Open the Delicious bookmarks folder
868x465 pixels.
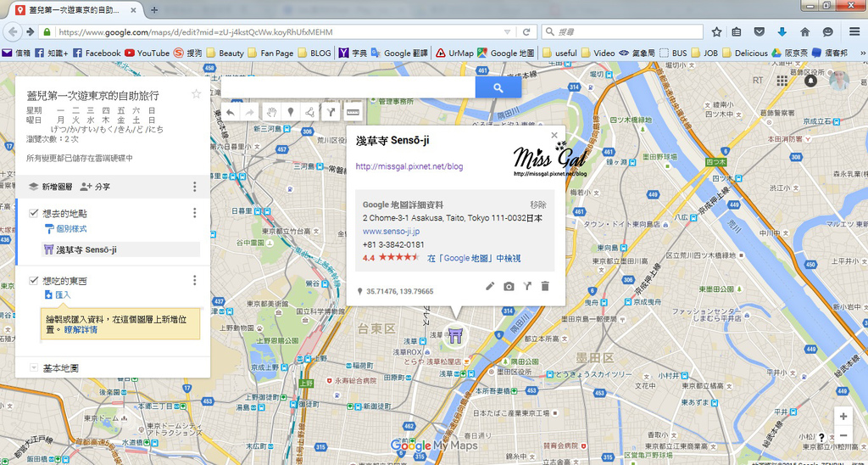pyautogui.click(x=745, y=53)
